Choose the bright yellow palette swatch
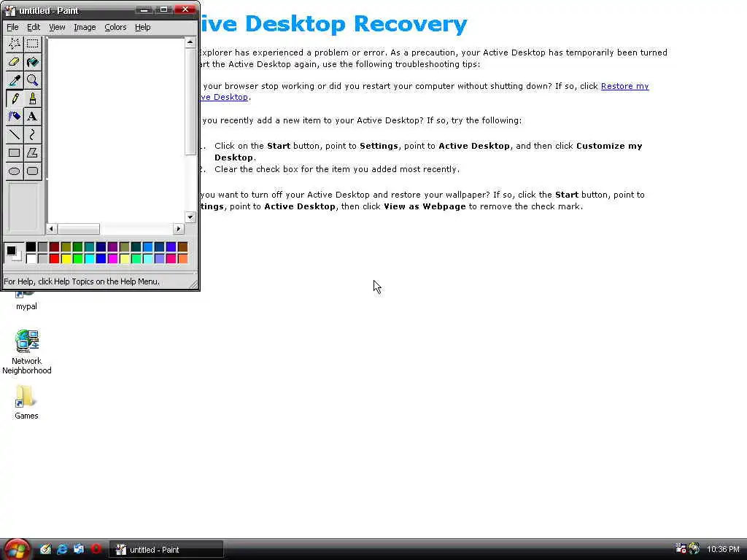The height and width of the screenshot is (560, 747). tap(66, 259)
